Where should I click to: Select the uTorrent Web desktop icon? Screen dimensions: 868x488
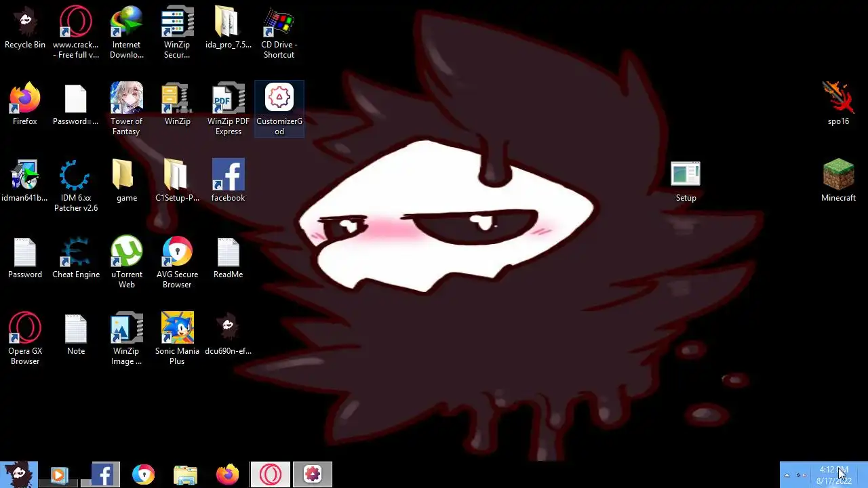click(127, 262)
